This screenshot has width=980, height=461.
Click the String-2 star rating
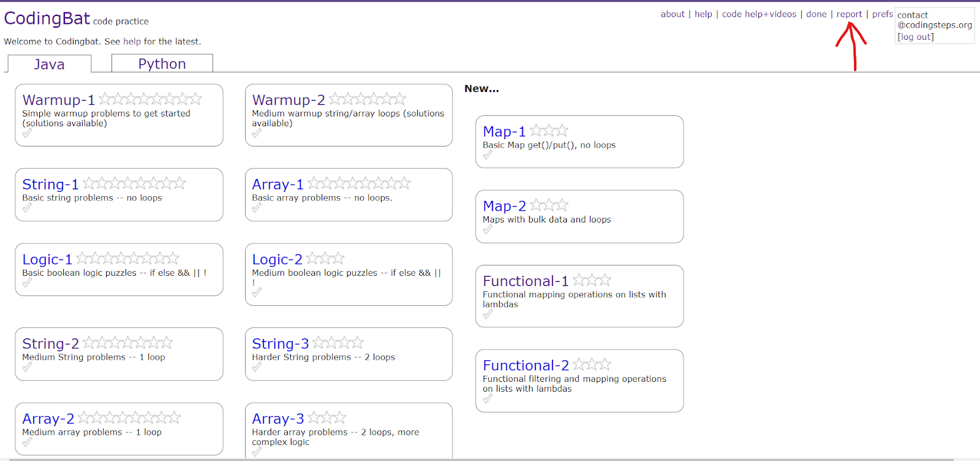[x=127, y=342]
